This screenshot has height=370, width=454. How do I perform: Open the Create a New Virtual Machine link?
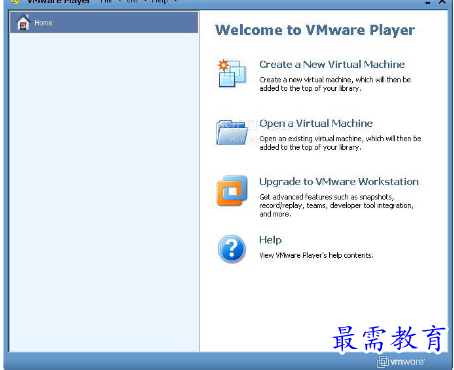pos(332,64)
